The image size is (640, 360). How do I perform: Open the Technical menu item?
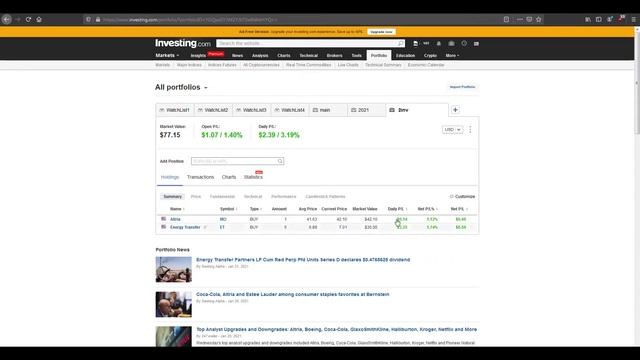[309, 56]
